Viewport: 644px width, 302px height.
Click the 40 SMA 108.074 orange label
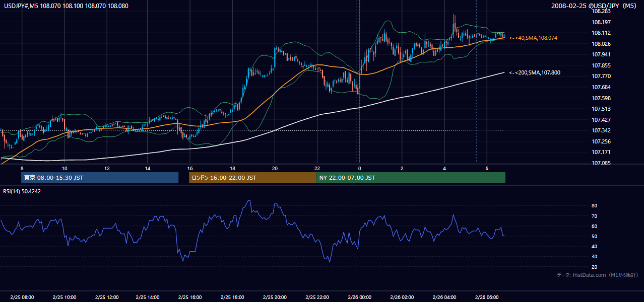[x=533, y=38]
